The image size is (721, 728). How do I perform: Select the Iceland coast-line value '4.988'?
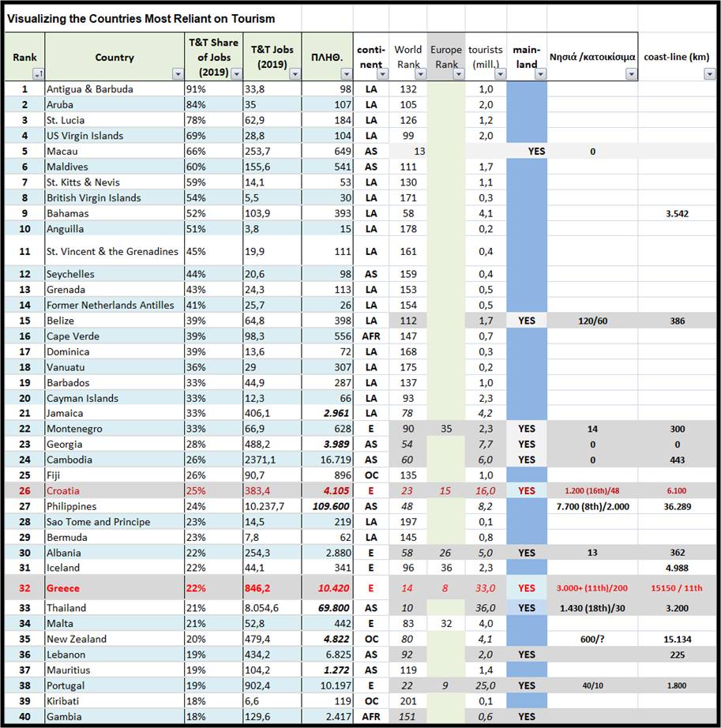pos(677,568)
